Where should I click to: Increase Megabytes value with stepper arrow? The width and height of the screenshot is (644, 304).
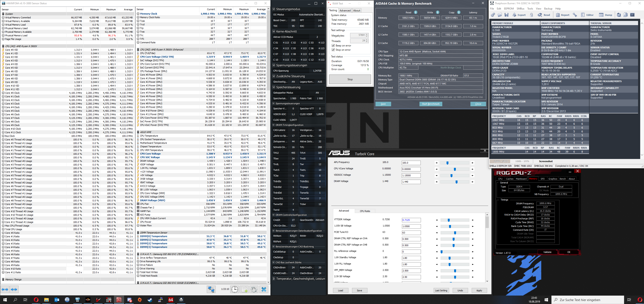367,34
